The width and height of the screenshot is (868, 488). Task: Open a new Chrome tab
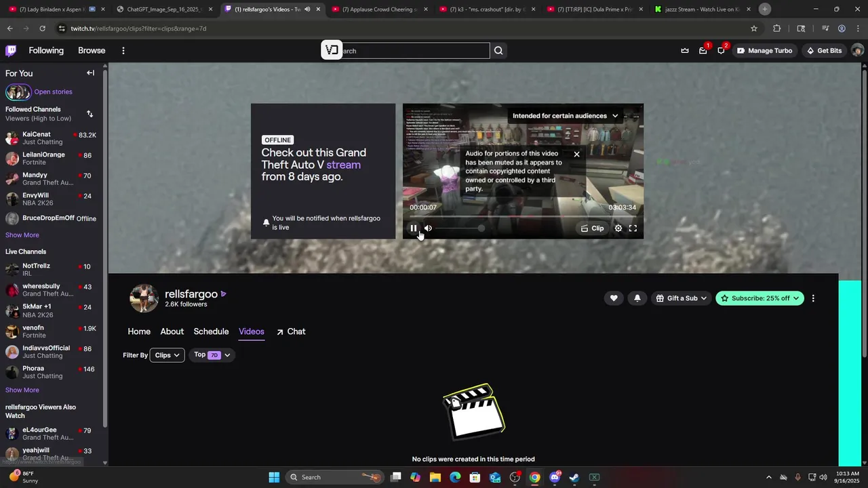(764, 9)
